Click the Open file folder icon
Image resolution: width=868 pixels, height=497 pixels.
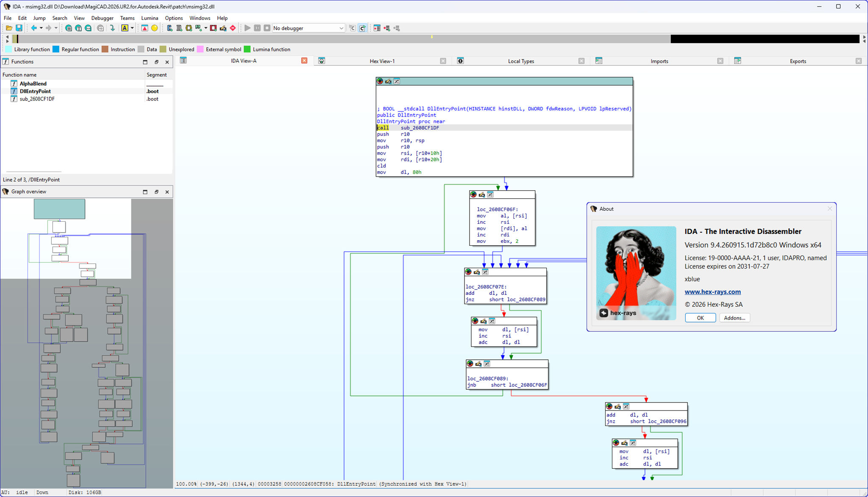8,28
